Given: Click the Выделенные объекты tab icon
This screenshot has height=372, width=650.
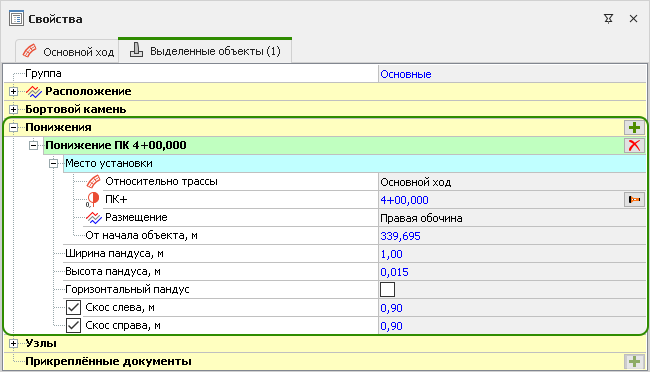Looking at the screenshot, I should click(136, 50).
